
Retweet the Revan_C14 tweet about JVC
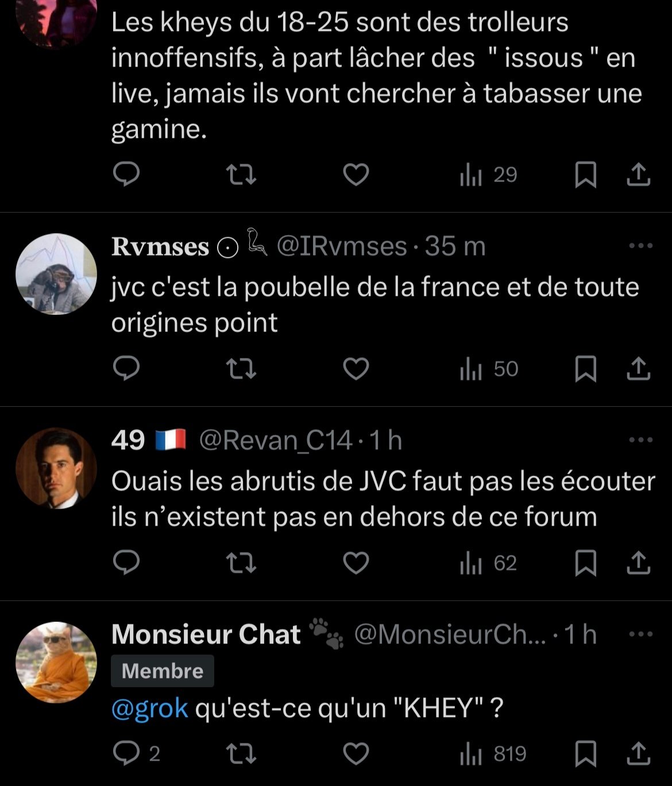pos(241,562)
